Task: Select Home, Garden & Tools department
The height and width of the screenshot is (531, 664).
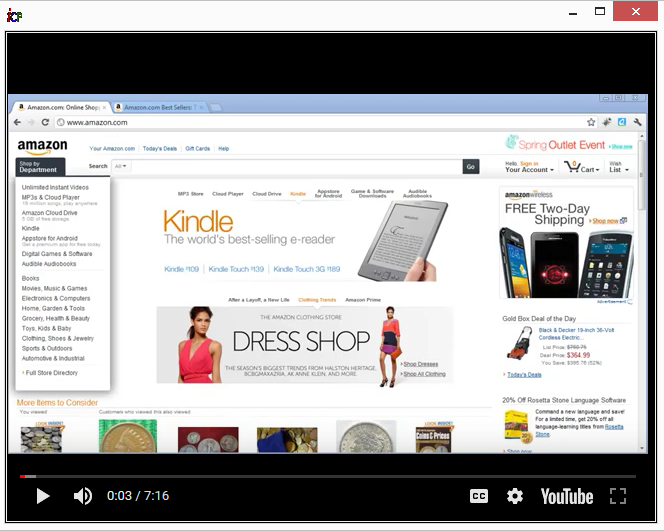Action: point(53,308)
